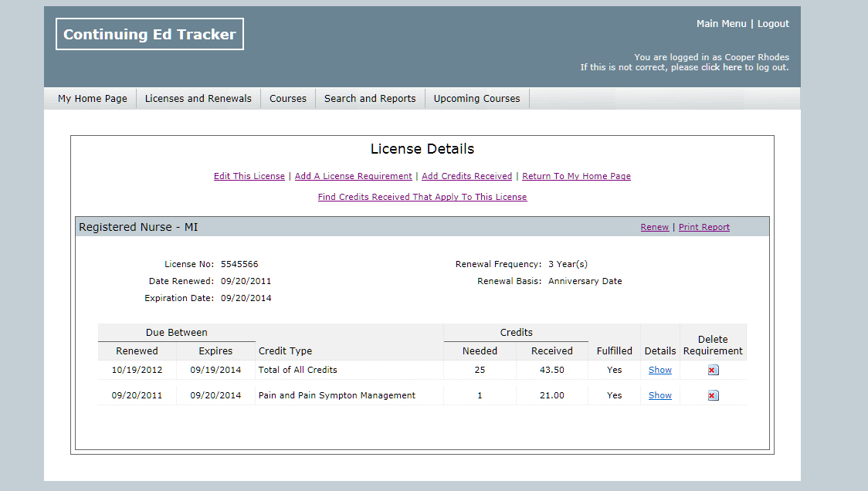Delete the Pain Management requirement icon
This screenshot has height=491, width=868.
click(x=713, y=396)
